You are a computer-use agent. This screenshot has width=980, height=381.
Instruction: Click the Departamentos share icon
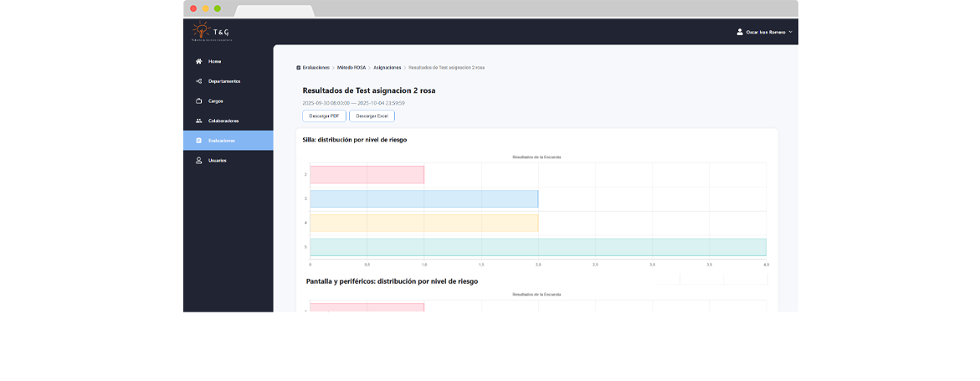coord(198,81)
